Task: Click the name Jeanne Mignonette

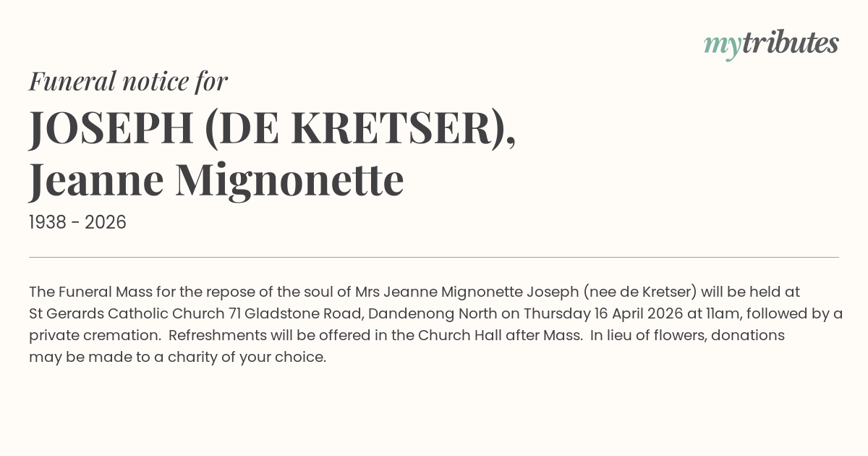Action: click(x=216, y=180)
